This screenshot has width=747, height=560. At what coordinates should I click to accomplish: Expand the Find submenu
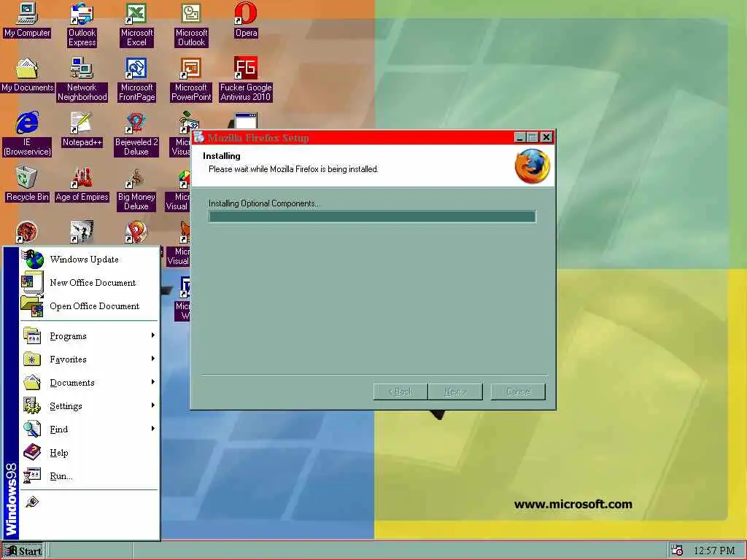pos(89,429)
